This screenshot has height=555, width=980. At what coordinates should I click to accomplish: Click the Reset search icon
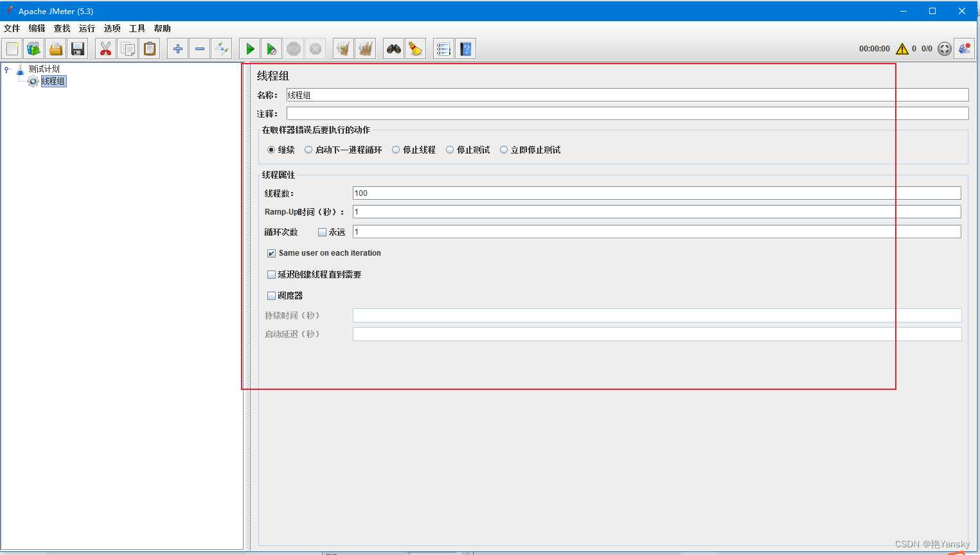[x=416, y=49]
